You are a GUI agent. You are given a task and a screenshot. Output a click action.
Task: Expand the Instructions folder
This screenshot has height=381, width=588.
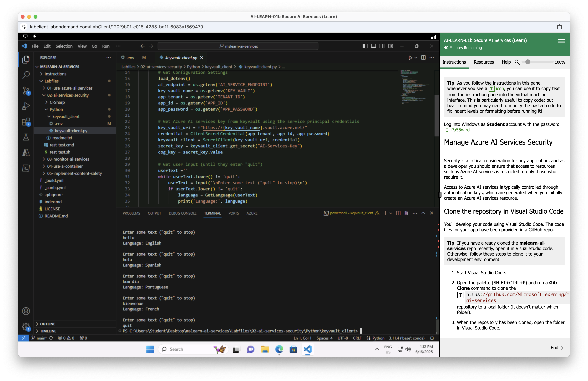(x=55, y=74)
